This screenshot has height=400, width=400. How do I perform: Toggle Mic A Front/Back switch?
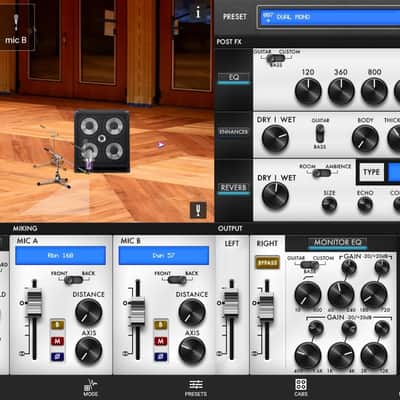73,280
